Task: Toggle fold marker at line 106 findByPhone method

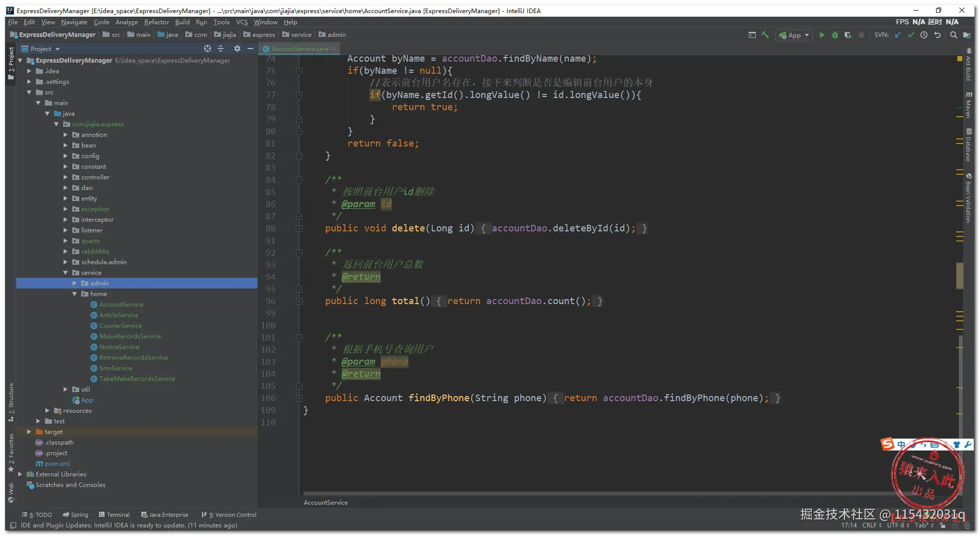Action: pyautogui.click(x=299, y=398)
